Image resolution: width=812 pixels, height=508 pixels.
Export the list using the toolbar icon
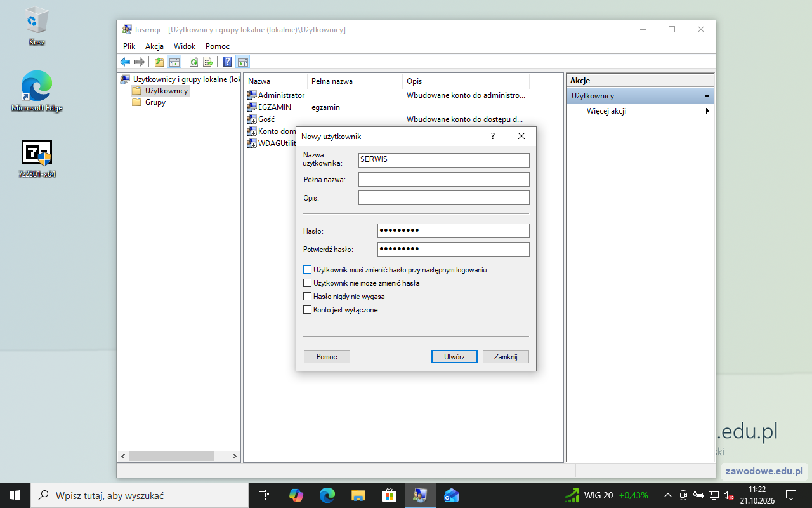pyautogui.click(x=207, y=62)
